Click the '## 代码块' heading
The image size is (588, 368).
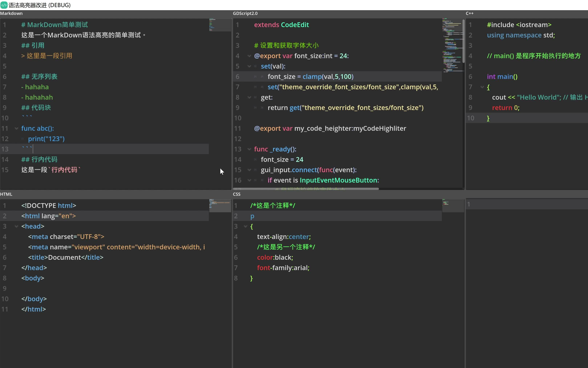point(36,108)
